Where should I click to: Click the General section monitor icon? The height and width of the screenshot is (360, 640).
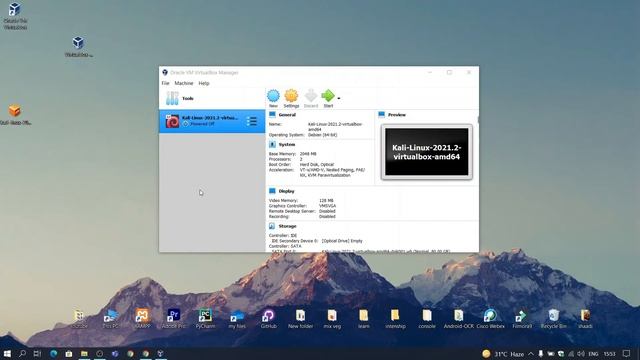(272, 115)
